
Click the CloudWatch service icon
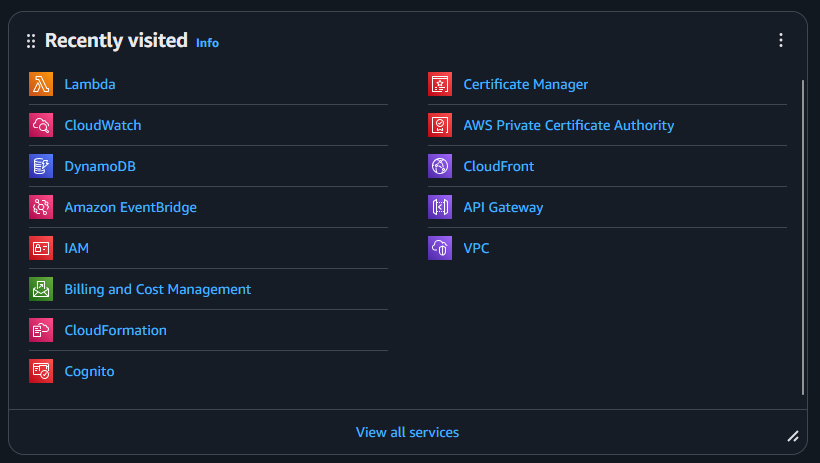(41, 125)
